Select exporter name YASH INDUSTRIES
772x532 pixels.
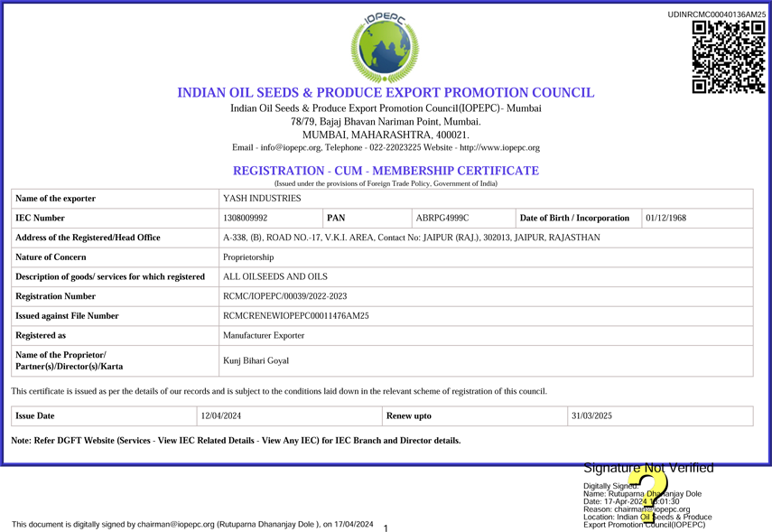click(262, 198)
